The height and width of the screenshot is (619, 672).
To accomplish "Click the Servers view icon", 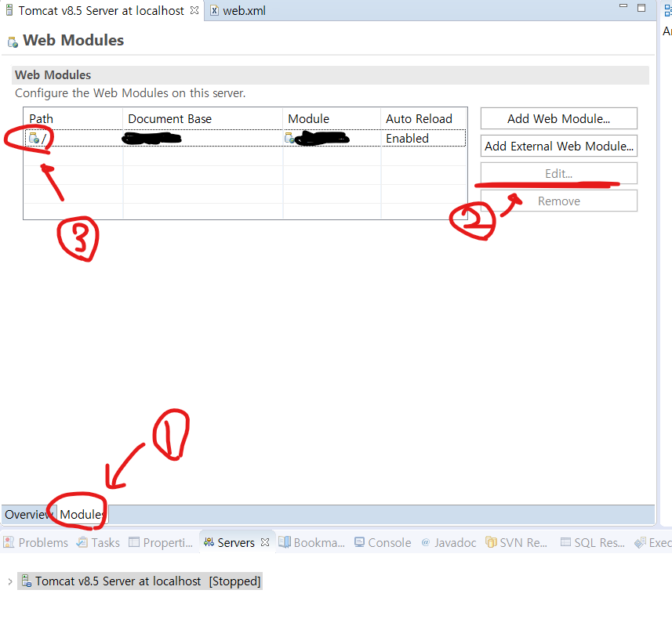I will [x=209, y=542].
